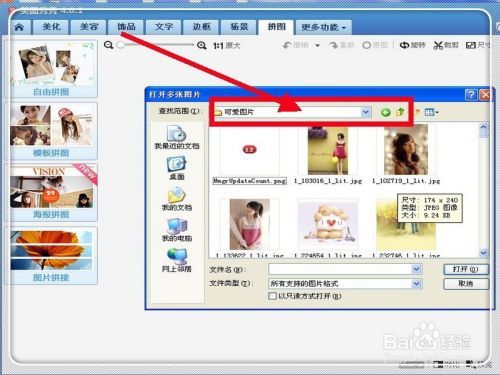Click the MsgrUpdateCount.png filename label
Viewport: 500px width, 375px height.
(249, 181)
